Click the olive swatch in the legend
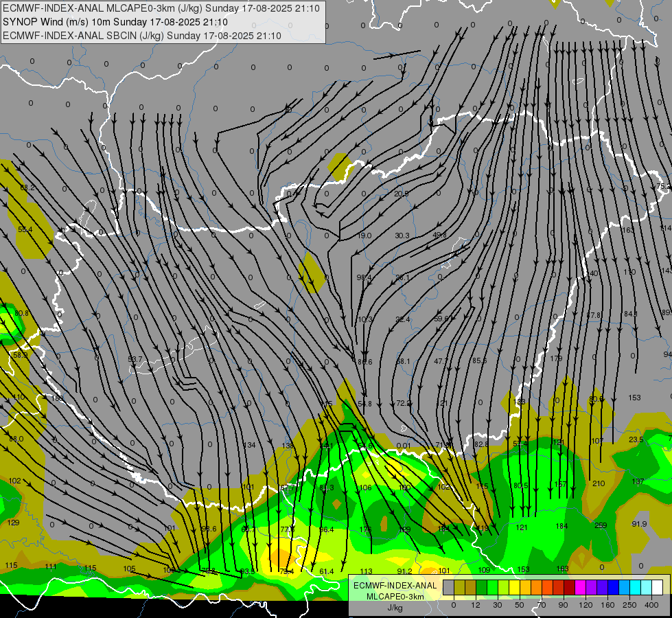Screen dimensions: 672x618 tap(459, 587)
